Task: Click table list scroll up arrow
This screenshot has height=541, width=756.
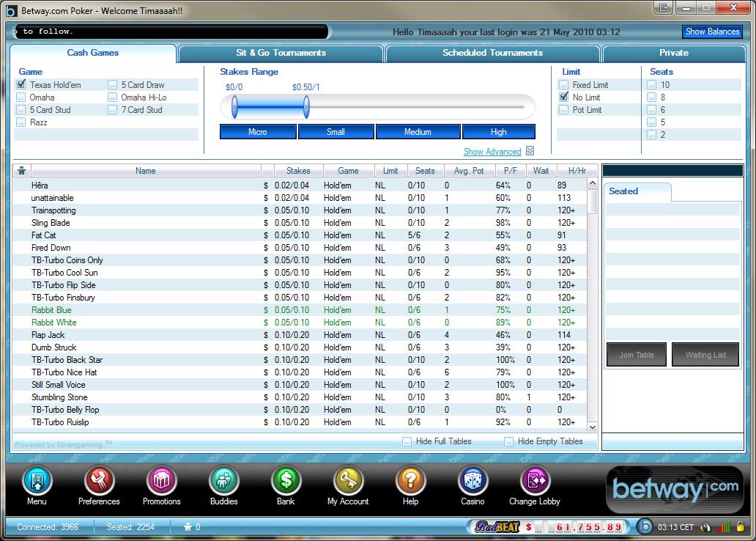Action: [x=593, y=183]
